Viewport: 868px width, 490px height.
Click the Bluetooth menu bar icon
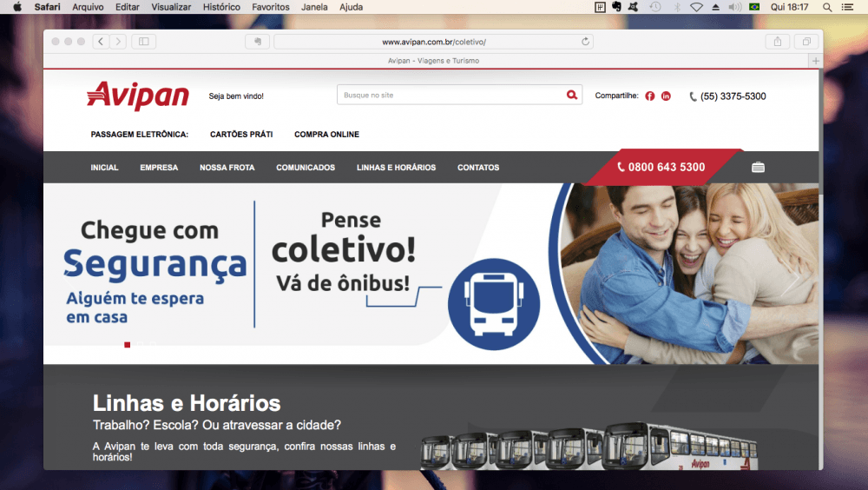[x=676, y=7]
